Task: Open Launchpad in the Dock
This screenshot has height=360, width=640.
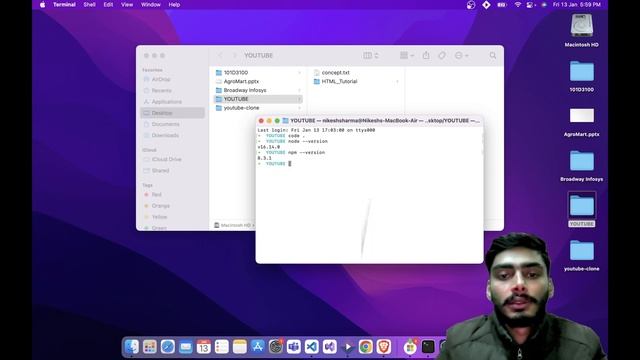Action: coord(149,347)
